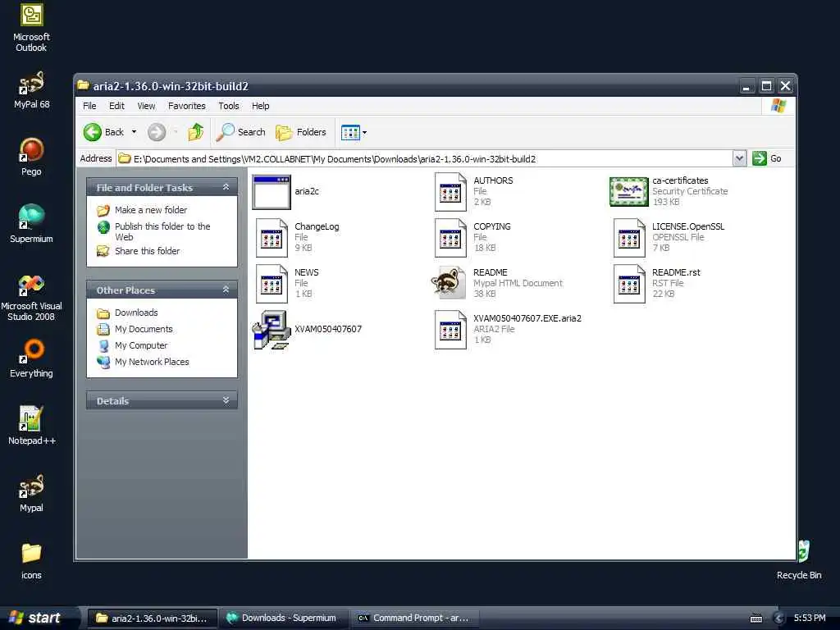Select the COPYING file icon
The image size is (840, 630).
click(450, 237)
